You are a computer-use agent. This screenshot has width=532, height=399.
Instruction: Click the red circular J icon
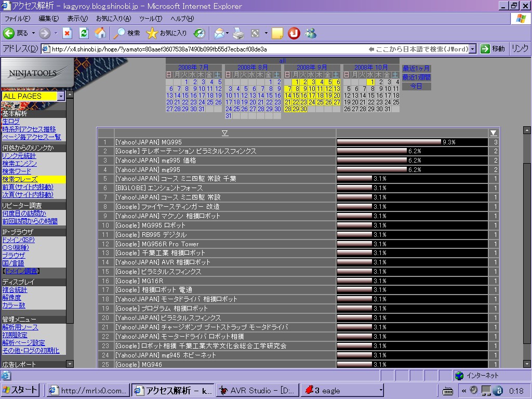coord(294,33)
